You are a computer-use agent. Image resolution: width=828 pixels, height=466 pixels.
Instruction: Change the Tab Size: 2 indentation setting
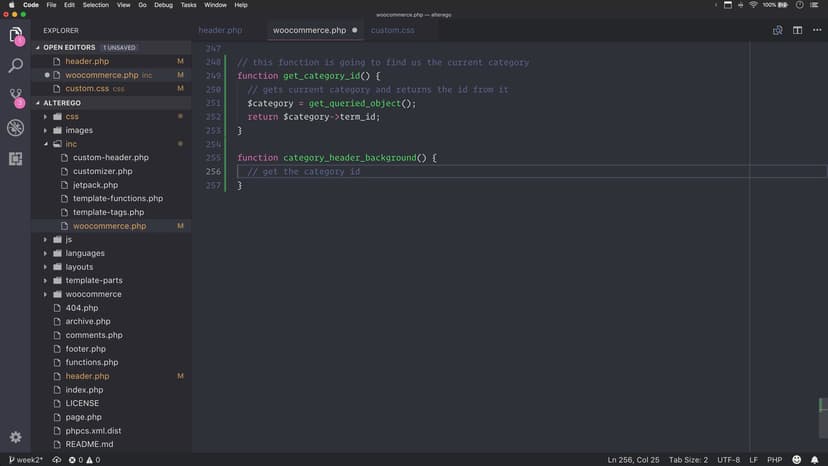[x=688, y=459]
